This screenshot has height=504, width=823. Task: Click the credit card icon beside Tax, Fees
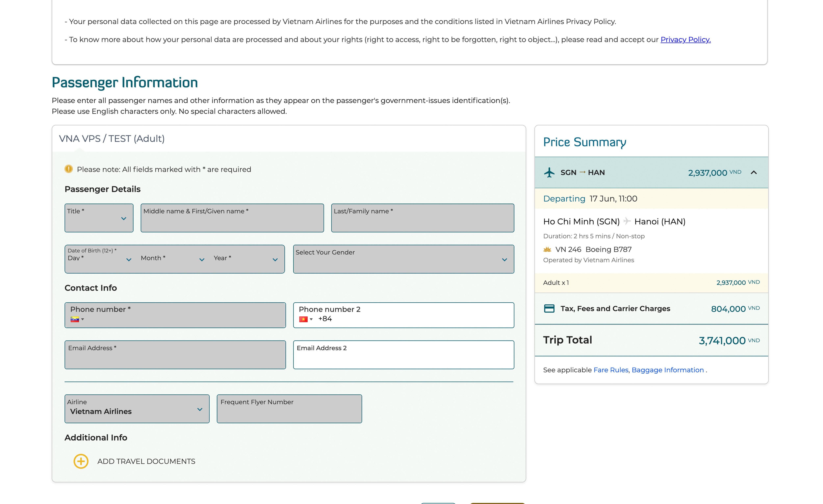(549, 308)
